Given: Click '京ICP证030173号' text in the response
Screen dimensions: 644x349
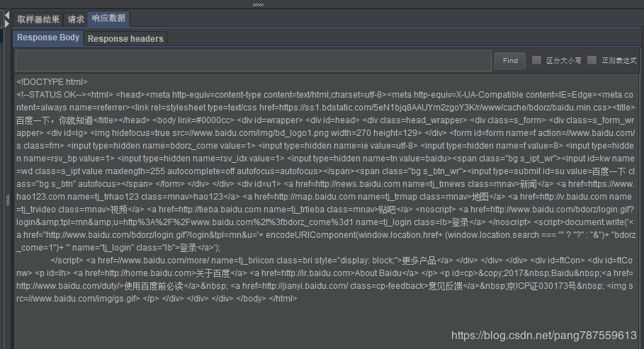Looking at the screenshot, I should click(x=541, y=286).
